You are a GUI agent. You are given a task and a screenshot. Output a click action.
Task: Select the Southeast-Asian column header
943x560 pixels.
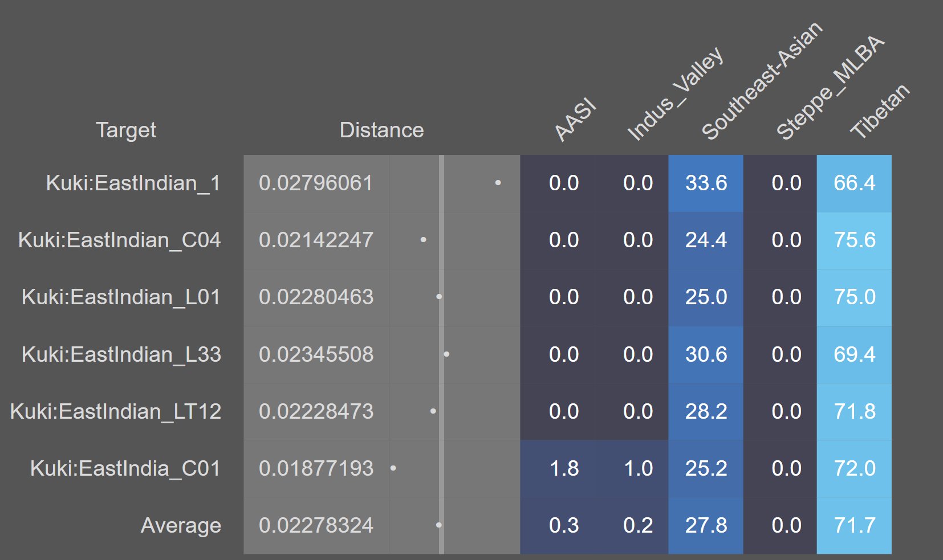coord(762,81)
